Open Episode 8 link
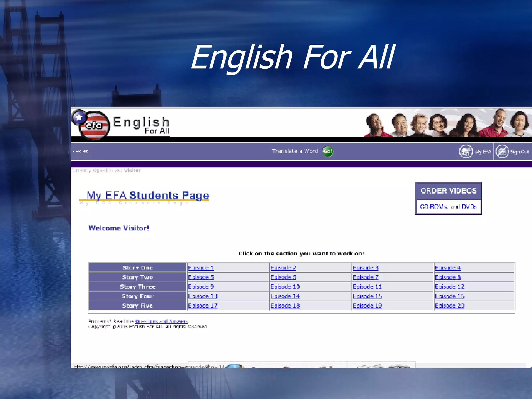The image size is (532, 399). click(x=448, y=277)
